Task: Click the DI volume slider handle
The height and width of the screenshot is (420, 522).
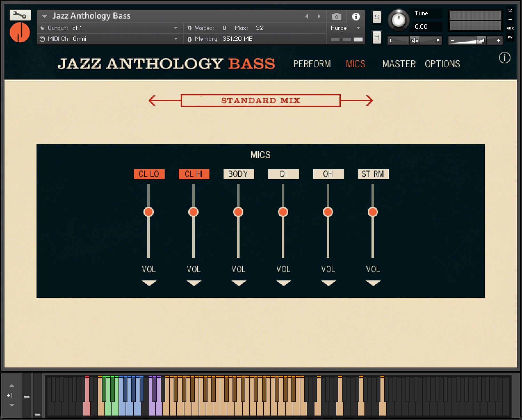Action: (x=283, y=212)
